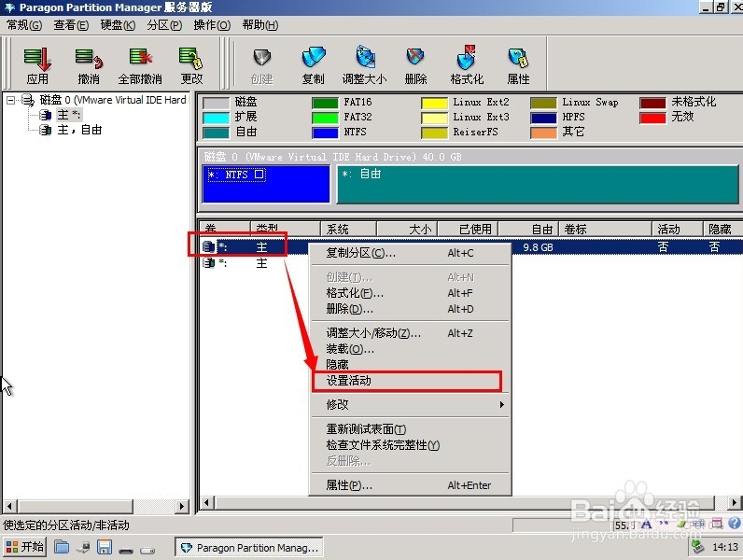Click the floppy disk quick launch icon

click(x=105, y=547)
